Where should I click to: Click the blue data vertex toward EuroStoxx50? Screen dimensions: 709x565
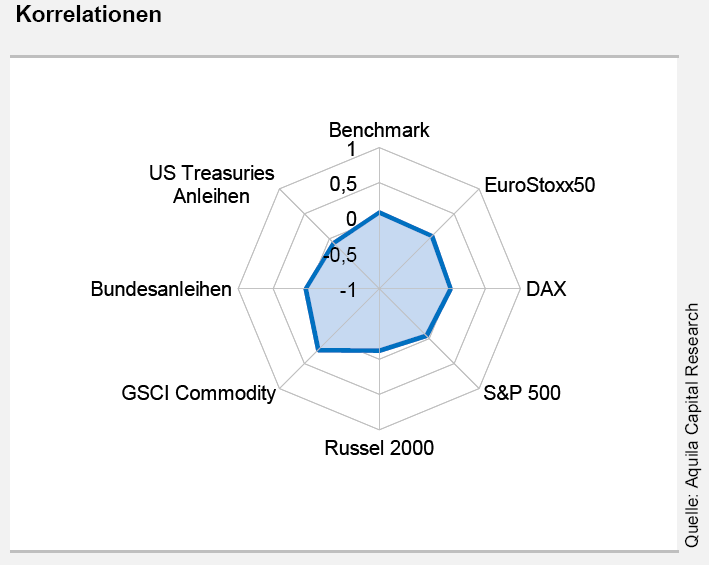click(432, 237)
